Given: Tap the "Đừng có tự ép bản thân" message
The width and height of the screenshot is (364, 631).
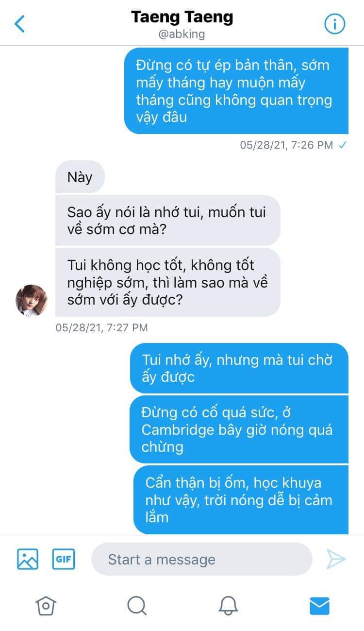Looking at the screenshot, I should 236,91.
